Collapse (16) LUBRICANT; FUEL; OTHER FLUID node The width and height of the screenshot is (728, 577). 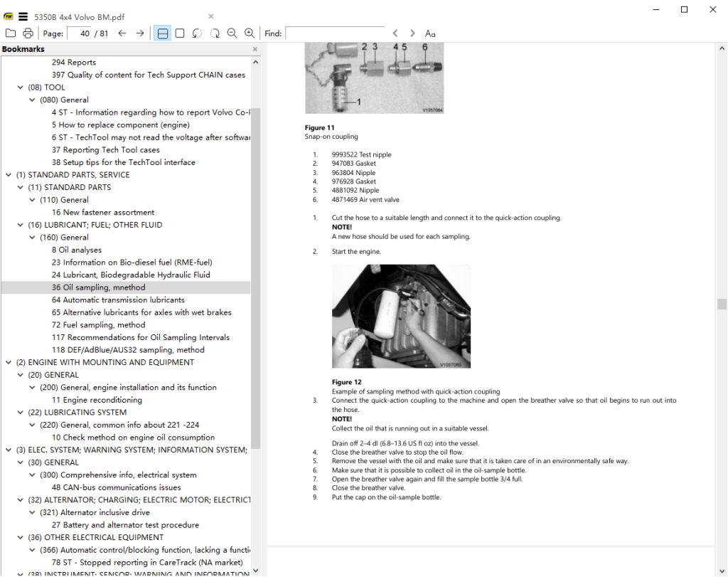pyautogui.click(x=20, y=225)
